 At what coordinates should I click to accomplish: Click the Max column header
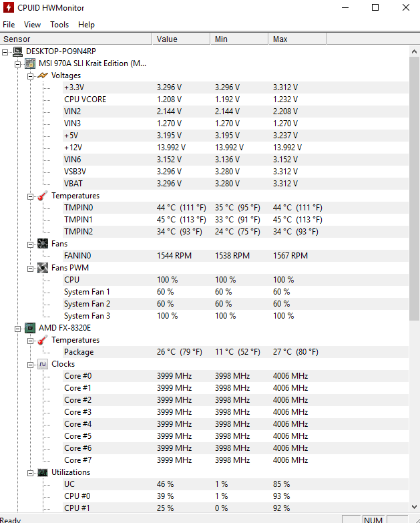coord(297,39)
